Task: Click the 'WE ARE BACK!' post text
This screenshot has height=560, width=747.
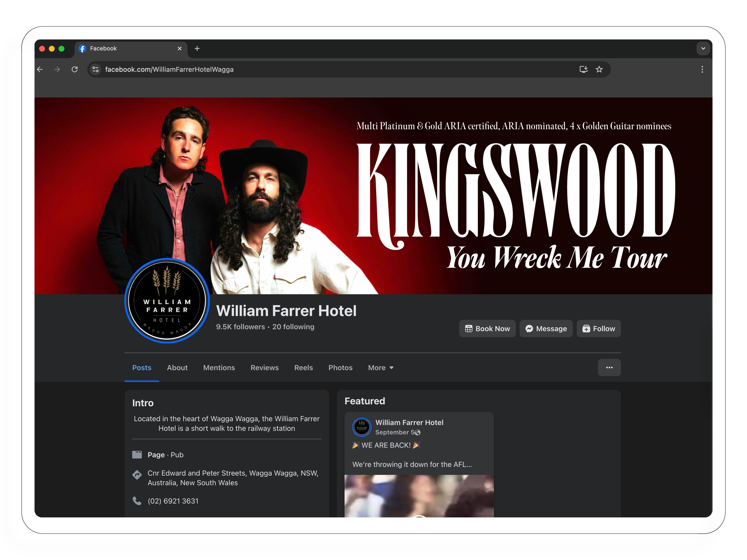Action: (386, 445)
